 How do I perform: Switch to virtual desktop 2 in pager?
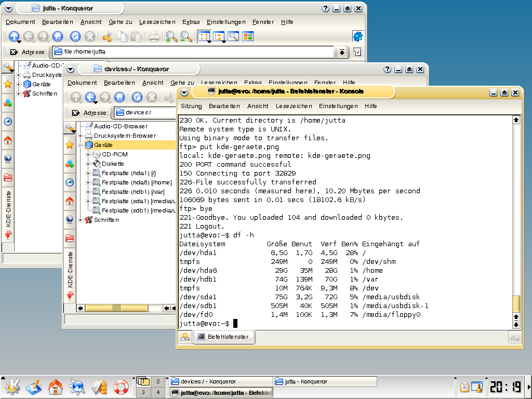point(158,381)
